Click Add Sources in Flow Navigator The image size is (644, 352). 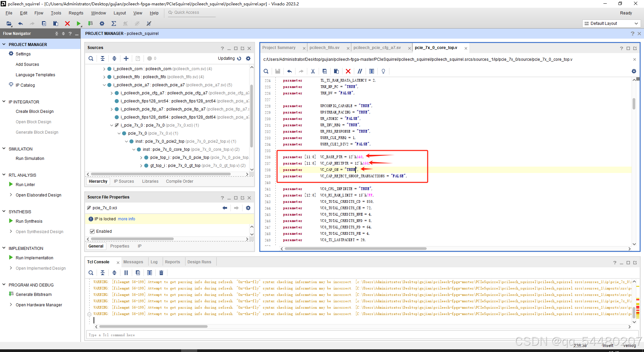point(27,64)
